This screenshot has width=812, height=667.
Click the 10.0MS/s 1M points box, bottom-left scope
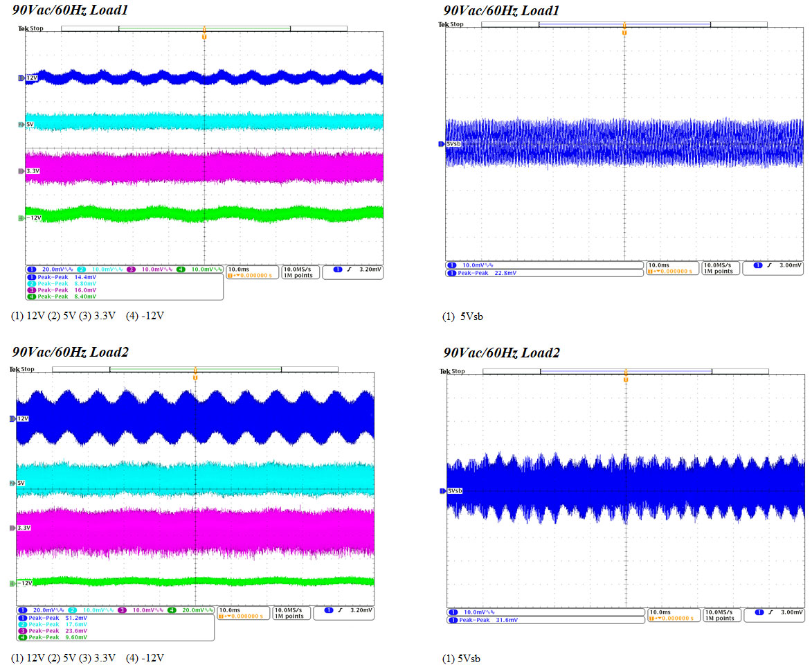(x=290, y=613)
